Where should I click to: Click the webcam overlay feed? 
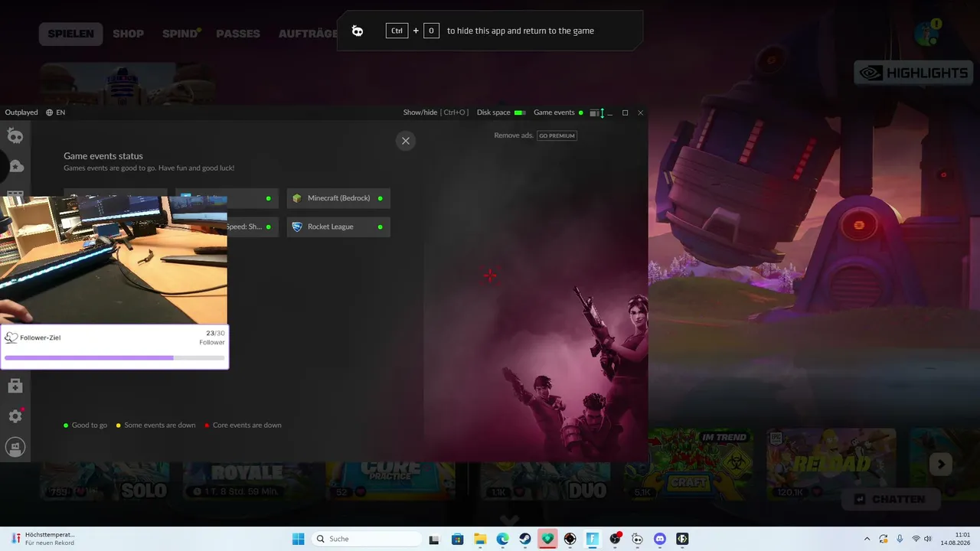point(113,260)
